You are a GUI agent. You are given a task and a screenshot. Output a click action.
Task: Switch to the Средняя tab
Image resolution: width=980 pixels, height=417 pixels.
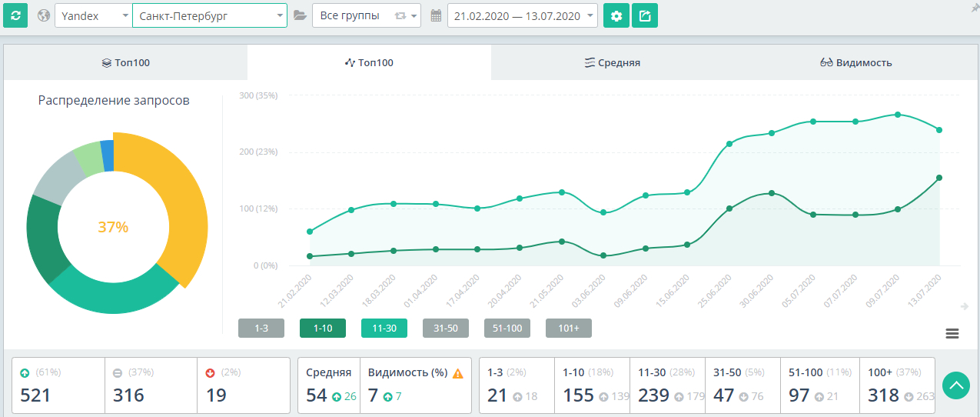tap(613, 62)
